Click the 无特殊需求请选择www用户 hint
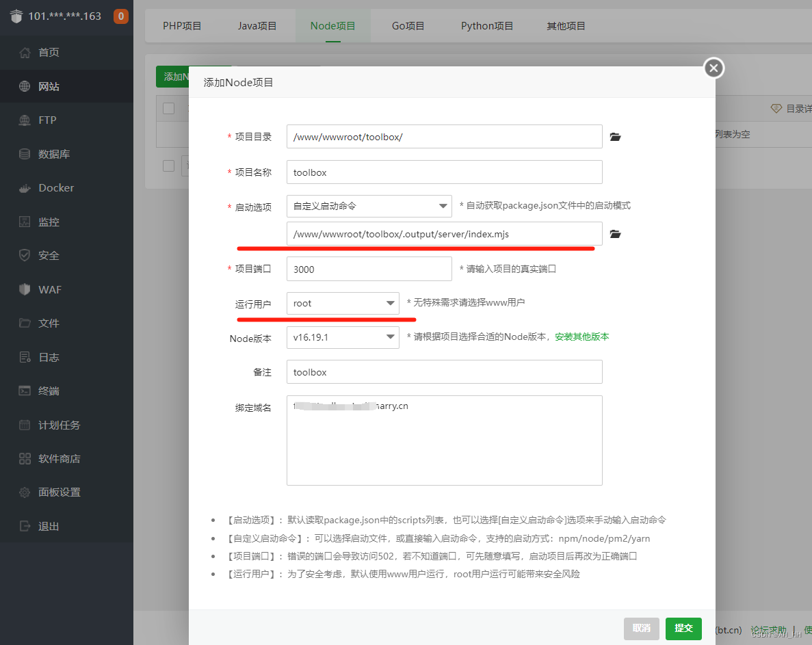The width and height of the screenshot is (812, 645). click(466, 303)
